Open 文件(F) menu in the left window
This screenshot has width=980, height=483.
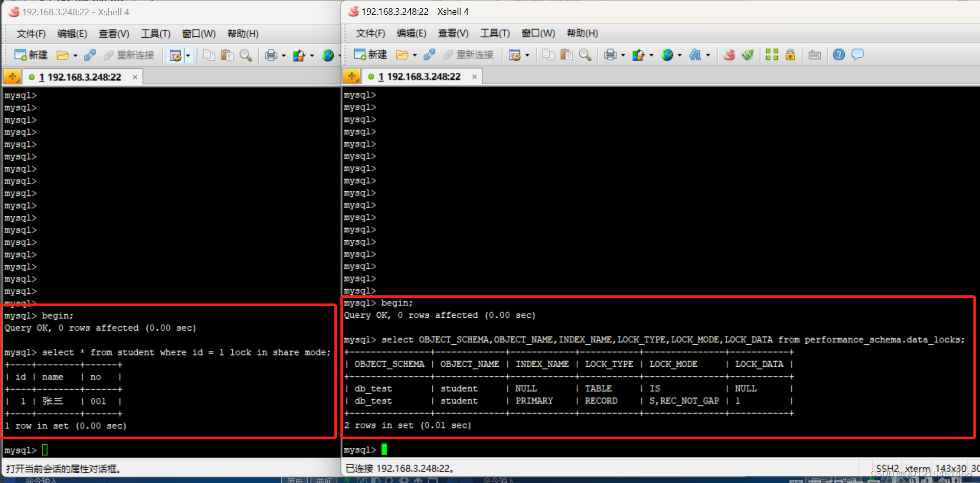pos(31,34)
